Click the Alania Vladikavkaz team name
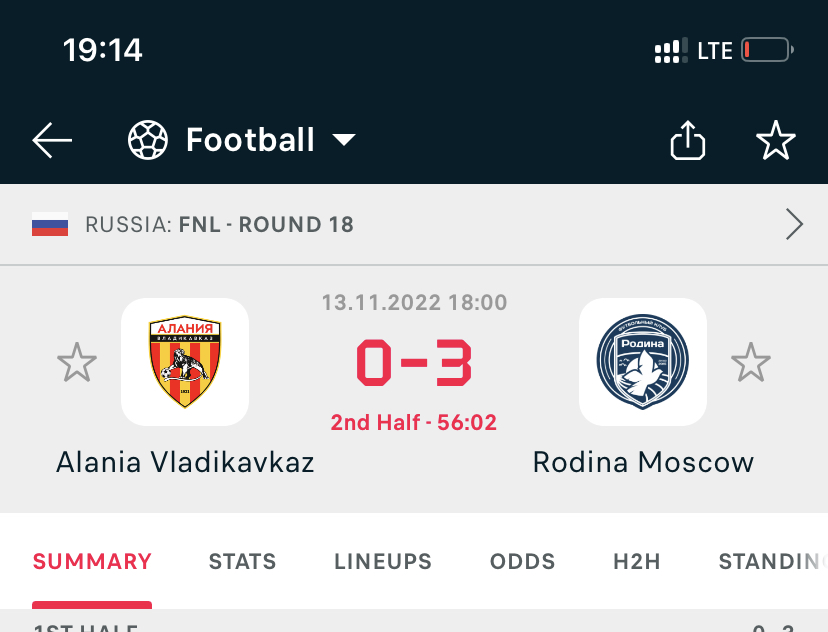Screen dimensions: 828x632 (185, 462)
